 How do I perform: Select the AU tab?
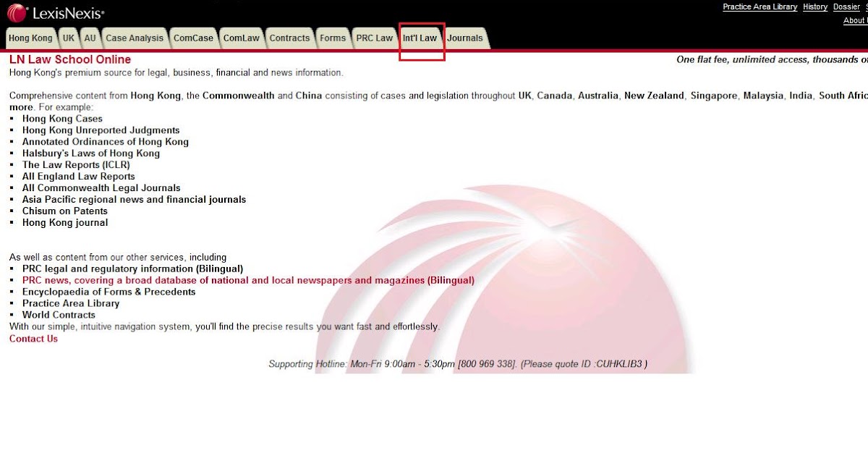point(90,38)
